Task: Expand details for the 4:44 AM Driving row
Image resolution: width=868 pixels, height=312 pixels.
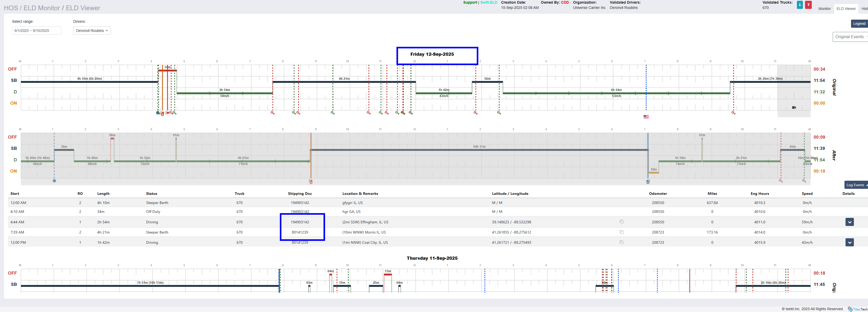Action: 849,222
